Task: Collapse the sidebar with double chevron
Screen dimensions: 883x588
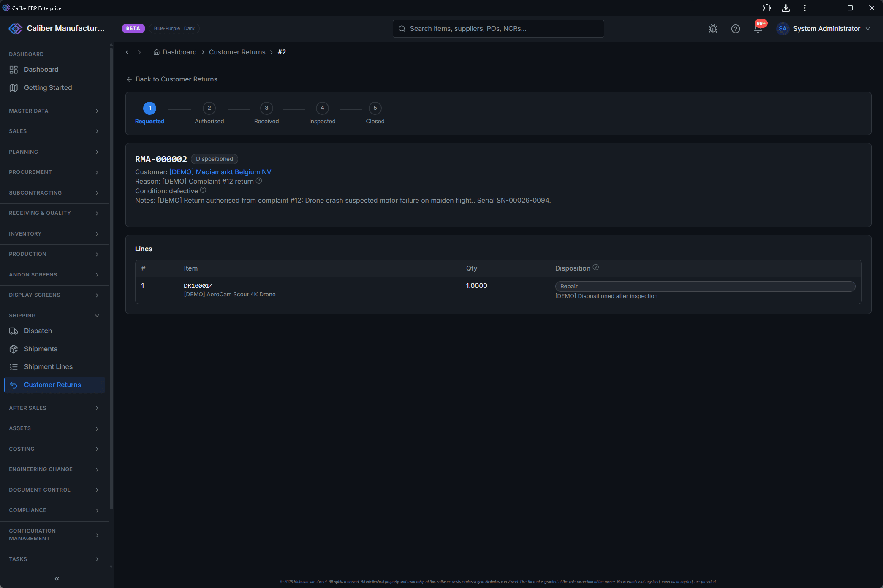Action: (57, 579)
